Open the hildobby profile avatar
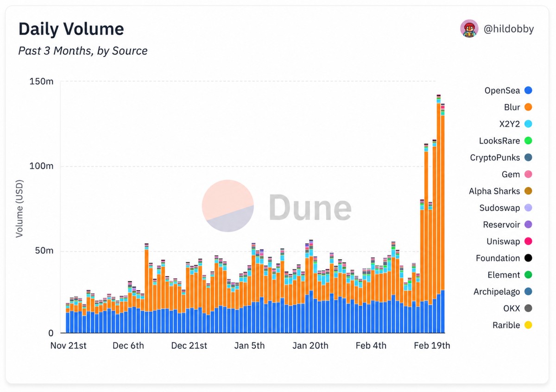This screenshot has height=392, width=556. [469, 29]
